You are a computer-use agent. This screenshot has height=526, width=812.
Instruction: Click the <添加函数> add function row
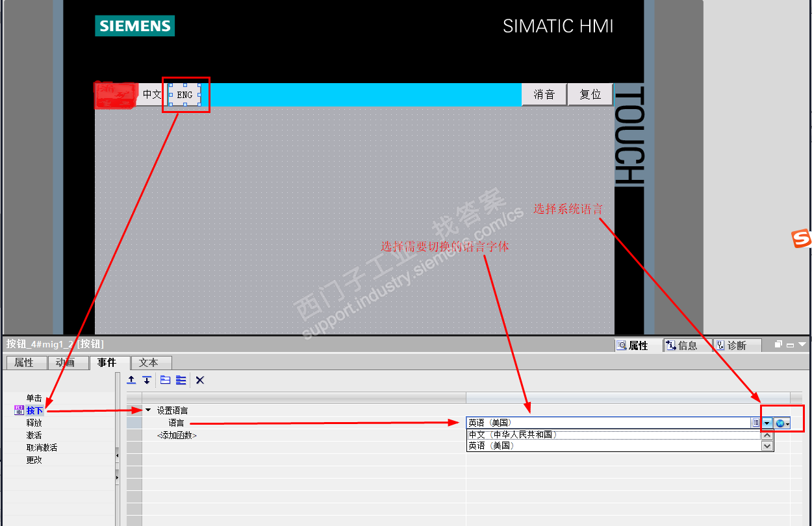177,435
